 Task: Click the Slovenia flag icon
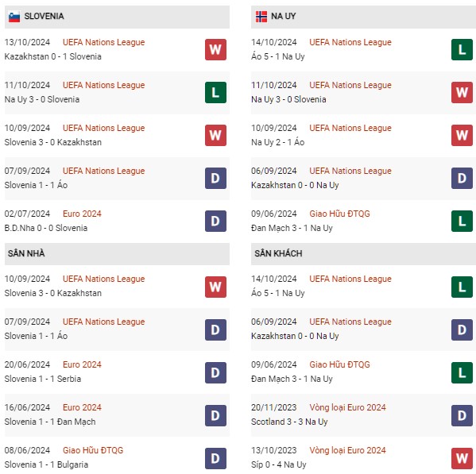point(14,17)
